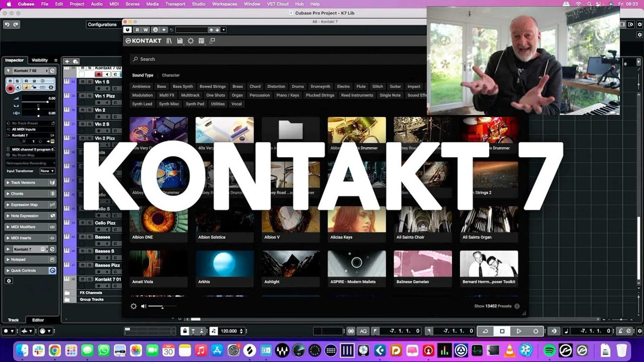Screen dimensions: 644x362
Task: Open the Albion ONE library thumbnail
Action: coord(158,222)
